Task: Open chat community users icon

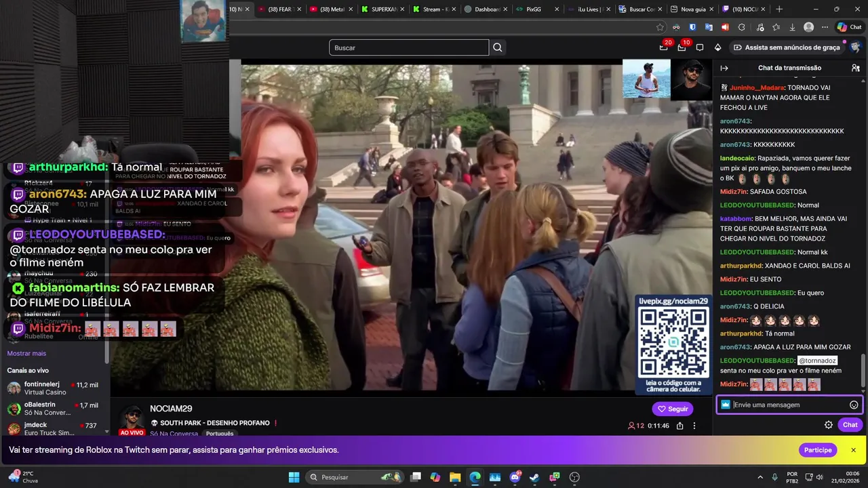Action: click(856, 68)
